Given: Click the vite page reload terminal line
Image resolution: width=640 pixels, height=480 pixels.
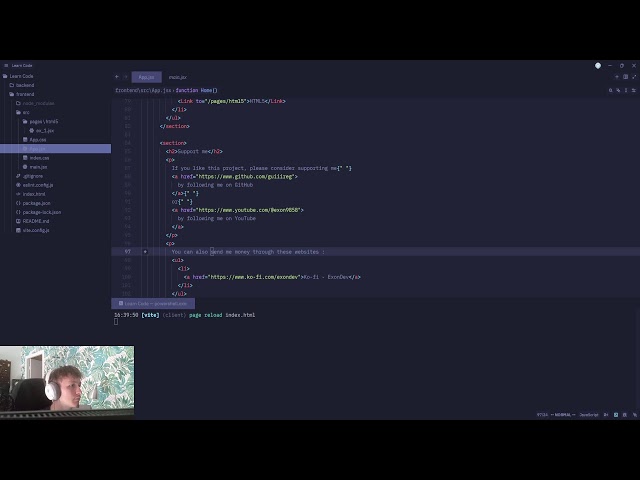Looking at the screenshot, I should (184, 315).
